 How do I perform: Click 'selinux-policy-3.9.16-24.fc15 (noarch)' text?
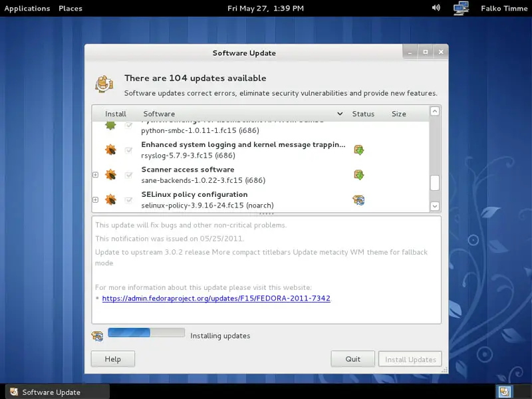click(207, 205)
